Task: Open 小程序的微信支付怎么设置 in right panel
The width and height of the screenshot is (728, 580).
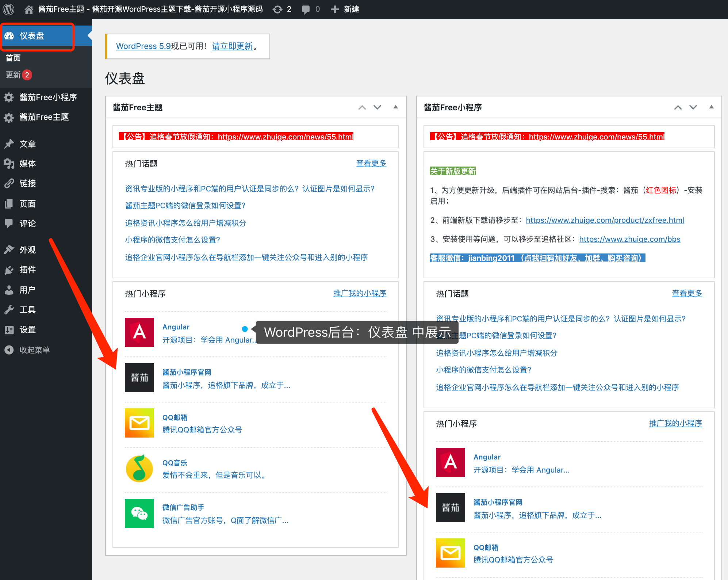Action: pos(484,370)
